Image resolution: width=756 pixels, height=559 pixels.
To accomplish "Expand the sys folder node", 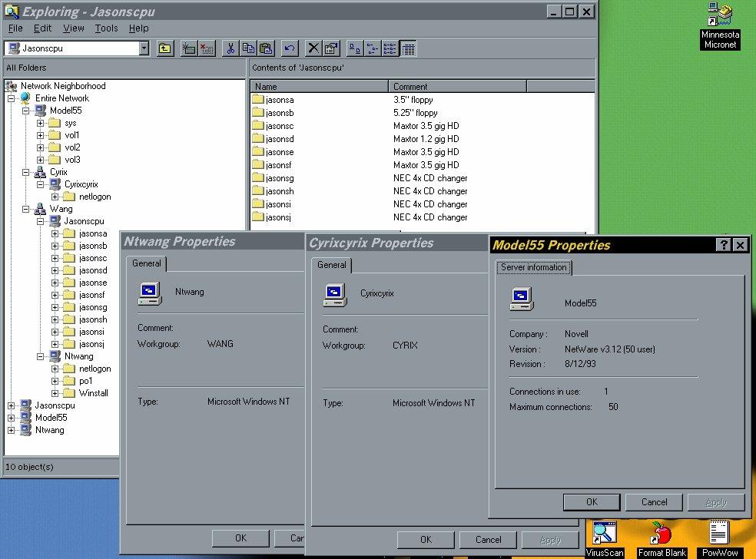I will pos(41,123).
